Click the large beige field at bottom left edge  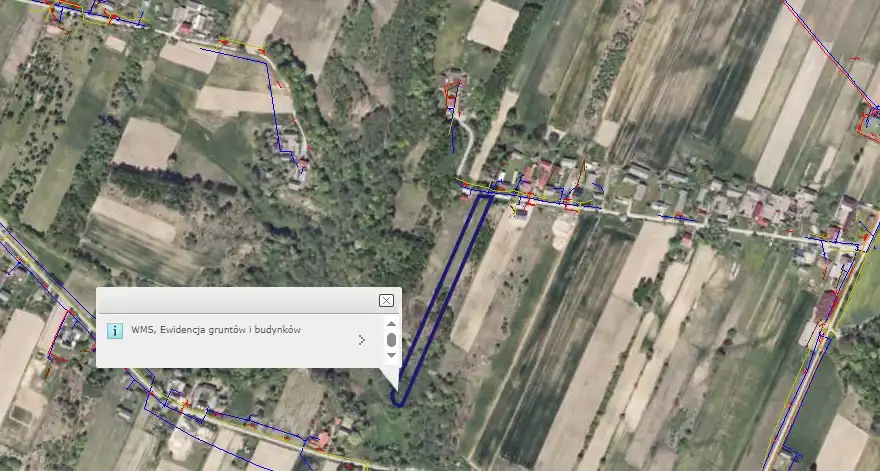(17, 350)
